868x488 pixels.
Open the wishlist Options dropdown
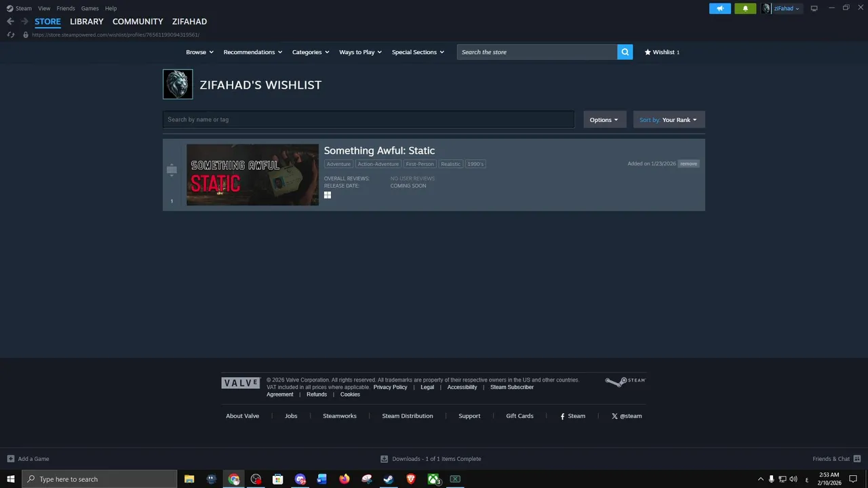click(x=604, y=120)
